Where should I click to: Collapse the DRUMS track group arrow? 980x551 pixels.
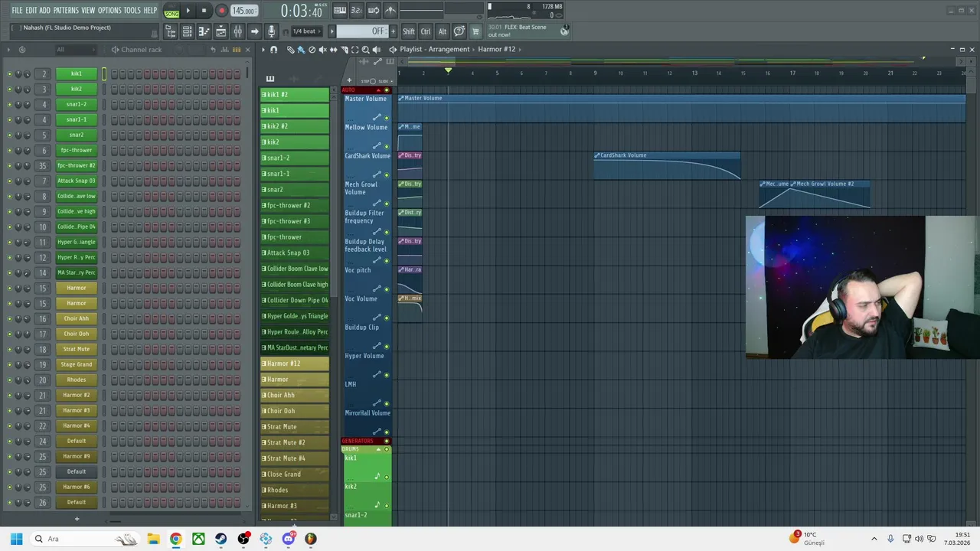377,449
